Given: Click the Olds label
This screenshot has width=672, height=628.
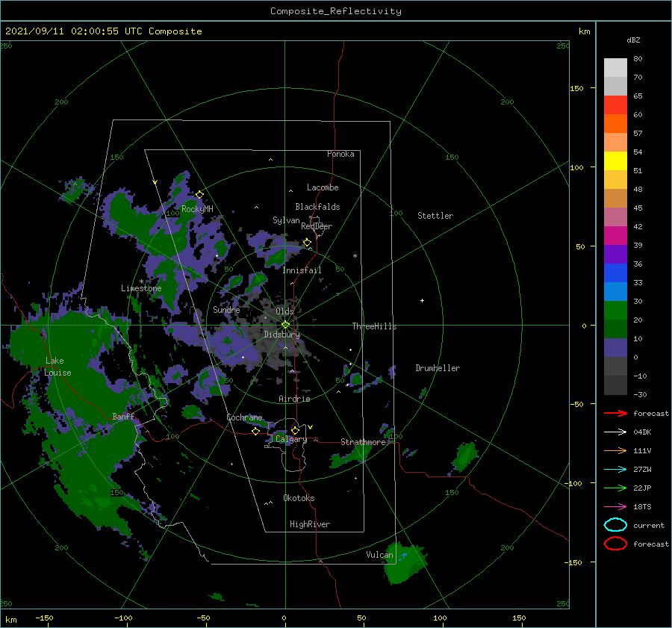Looking at the screenshot, I should tap(284, 311).
